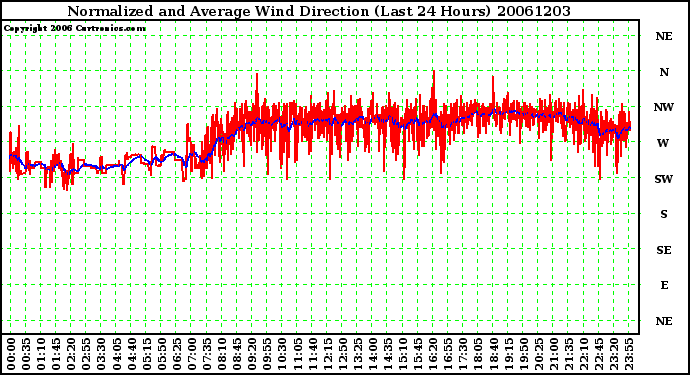Click the '06:25' time axis label
690x375 pixels.
coord(177,354)
